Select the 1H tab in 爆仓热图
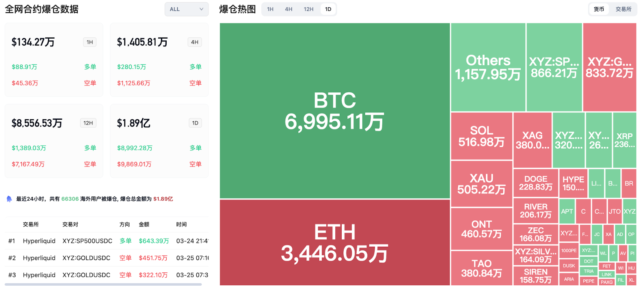 (x=270, y=9)
